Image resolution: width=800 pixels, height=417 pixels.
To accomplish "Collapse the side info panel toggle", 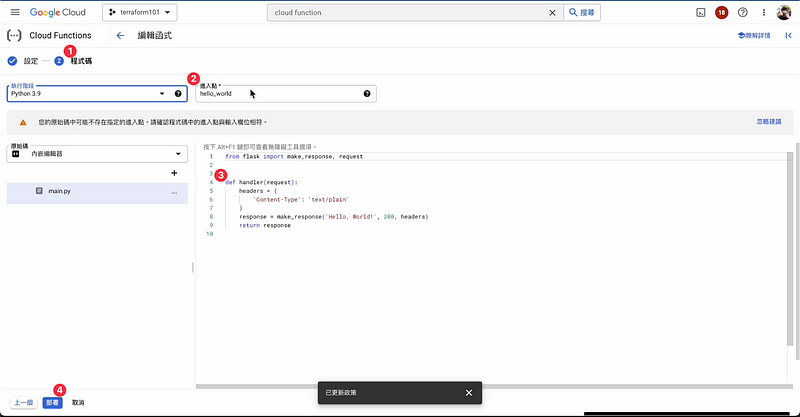I will 788,35.
